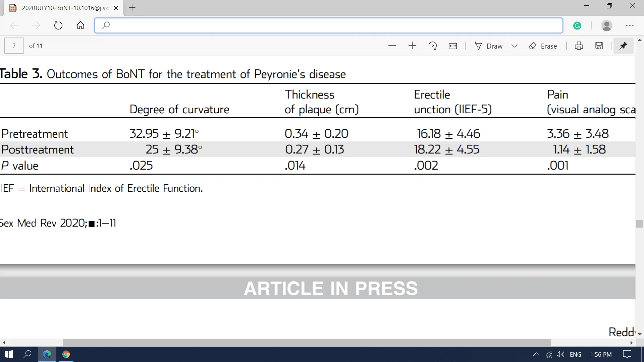Open the user profile icon

[607, 25]
